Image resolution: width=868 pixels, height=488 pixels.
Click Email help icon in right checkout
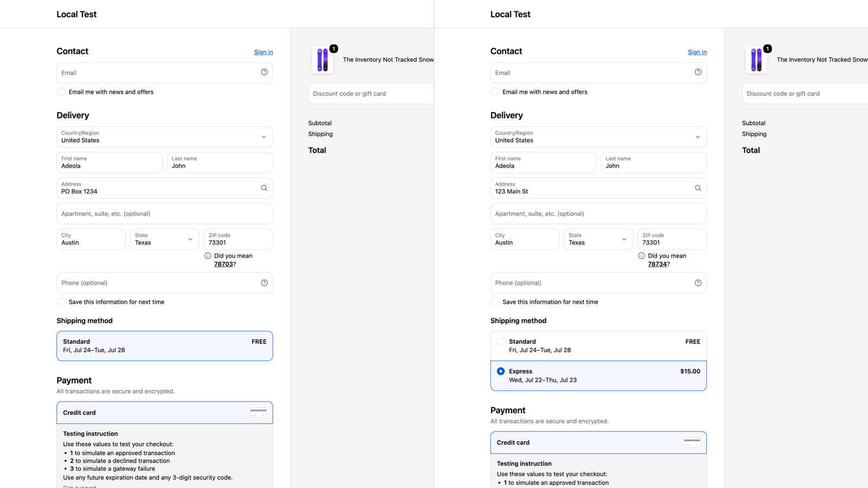pyautogui.click(x=698, y=72)
